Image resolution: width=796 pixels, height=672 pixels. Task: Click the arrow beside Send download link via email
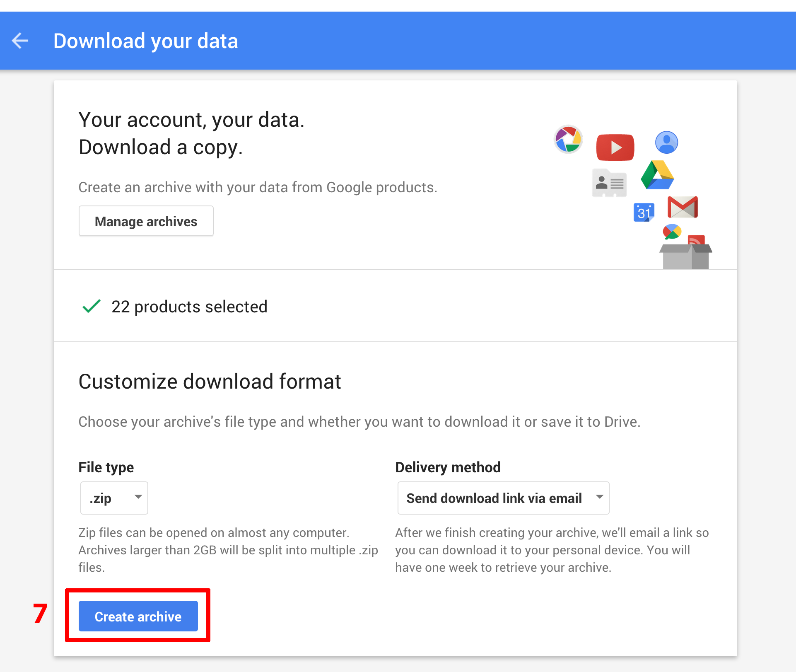599,497
